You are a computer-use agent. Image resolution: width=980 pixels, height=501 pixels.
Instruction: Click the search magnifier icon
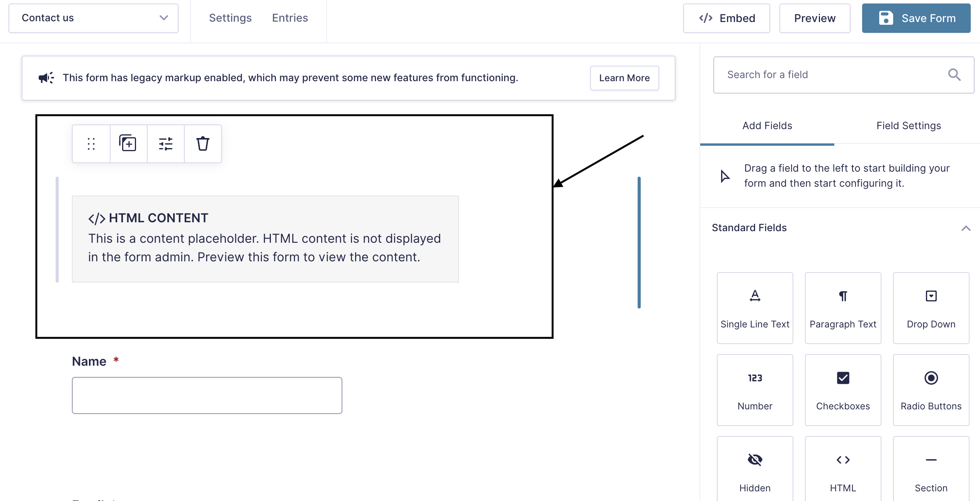pyautogui.click(x=954, y=75)
